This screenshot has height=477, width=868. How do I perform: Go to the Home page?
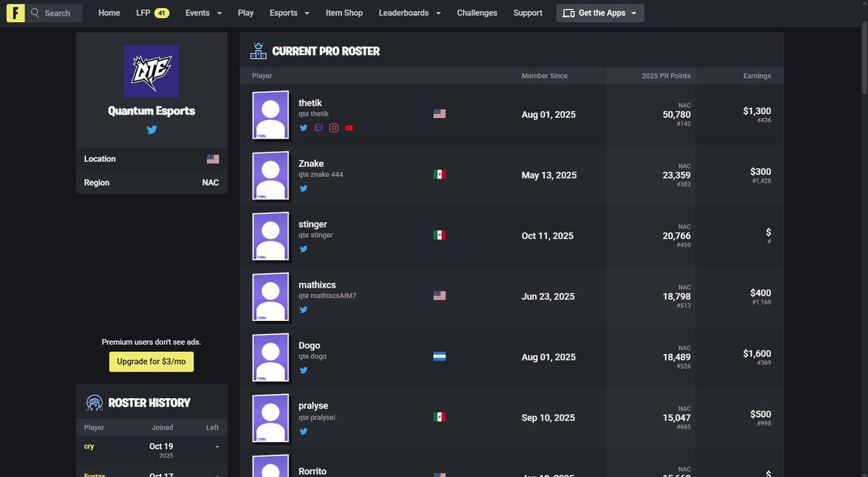(x=109, y=13)
